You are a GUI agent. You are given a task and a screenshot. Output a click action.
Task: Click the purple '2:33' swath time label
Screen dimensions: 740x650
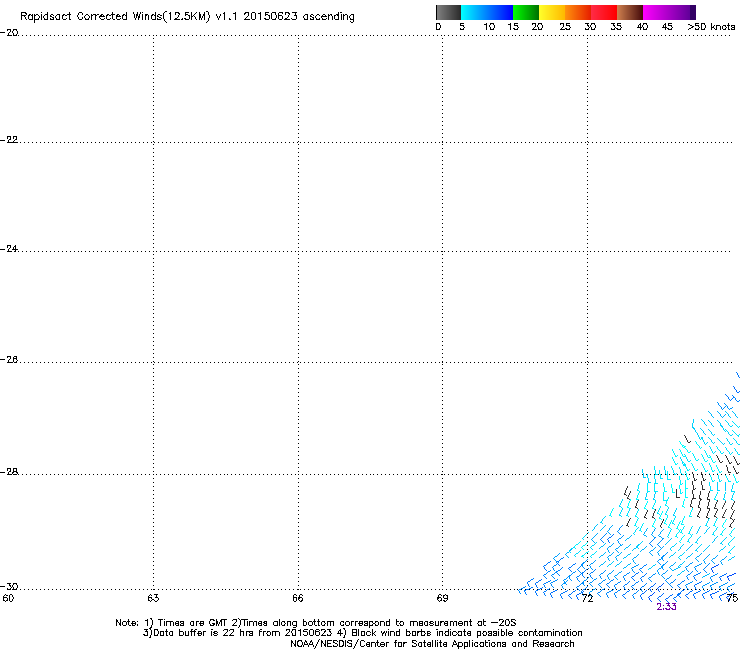tap(666, 607)
